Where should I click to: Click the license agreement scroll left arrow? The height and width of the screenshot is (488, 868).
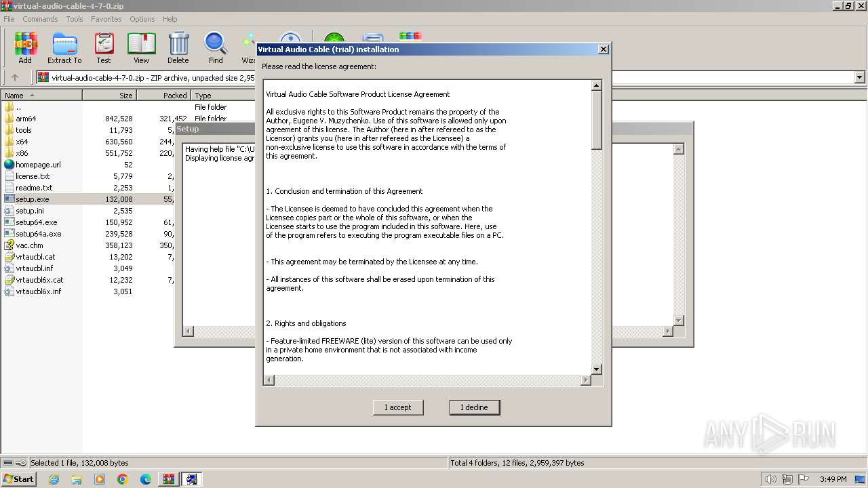(269, 380)
